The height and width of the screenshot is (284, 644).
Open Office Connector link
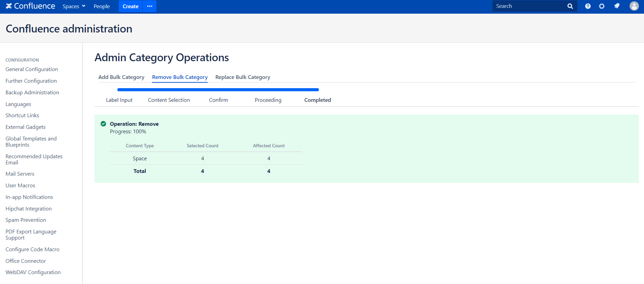click(x=26, y=261)
